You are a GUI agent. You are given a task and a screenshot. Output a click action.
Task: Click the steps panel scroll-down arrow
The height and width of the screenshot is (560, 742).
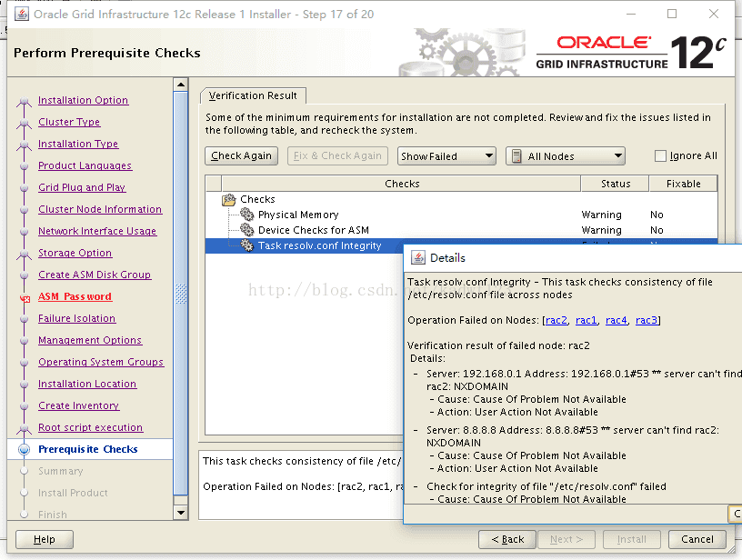pyautogui.click(x=181, y=513)
